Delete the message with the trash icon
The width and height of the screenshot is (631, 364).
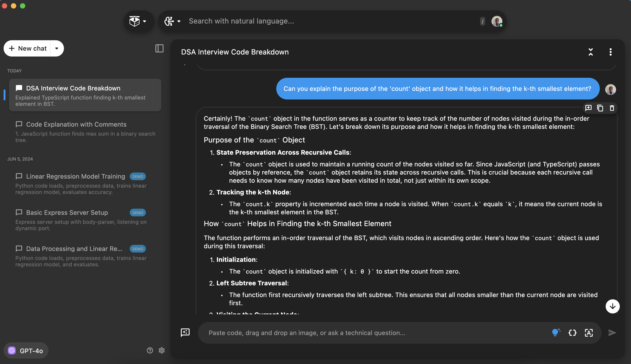(x=612, y=108)
